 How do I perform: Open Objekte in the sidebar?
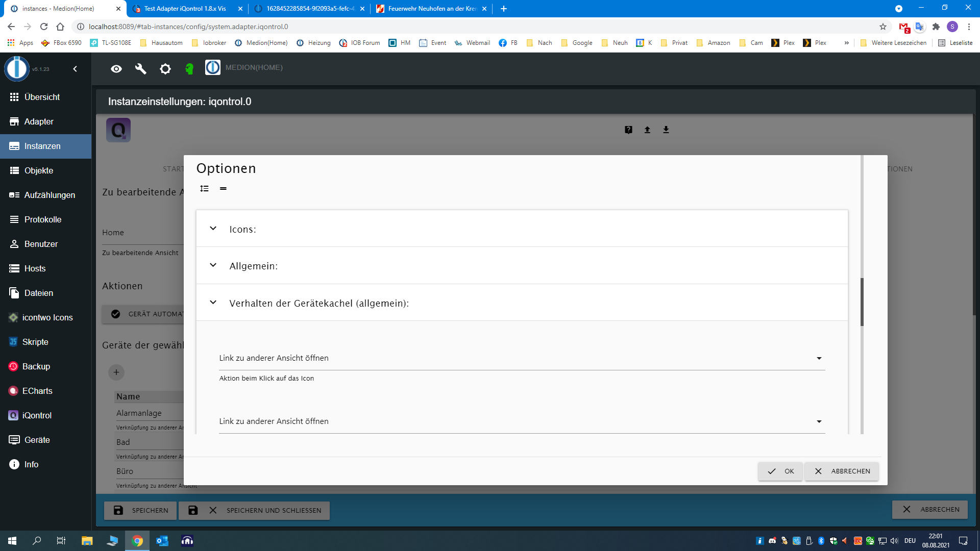tap(46, 170)
